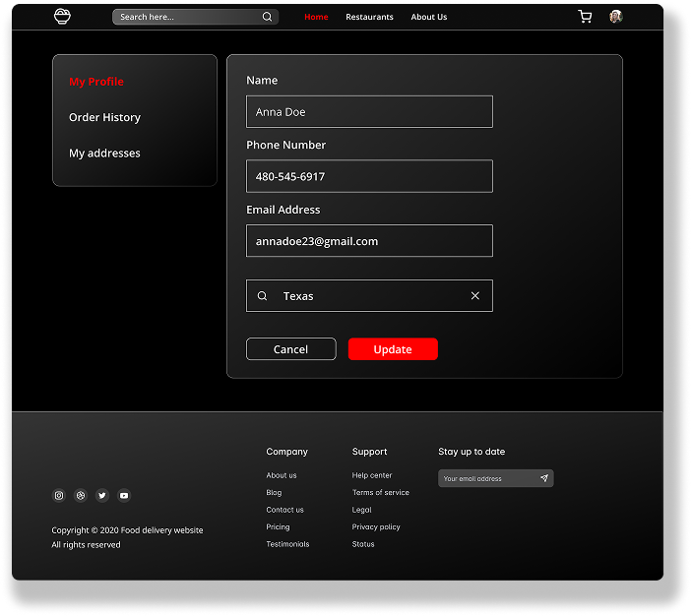The width and height of the screenshot is (692, 616).
Task: Open the Privacy policy link
Action: pos(376,526)
